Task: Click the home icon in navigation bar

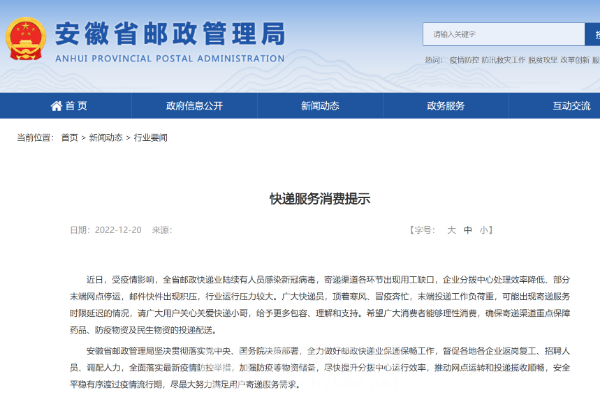Action: [56, 106]
